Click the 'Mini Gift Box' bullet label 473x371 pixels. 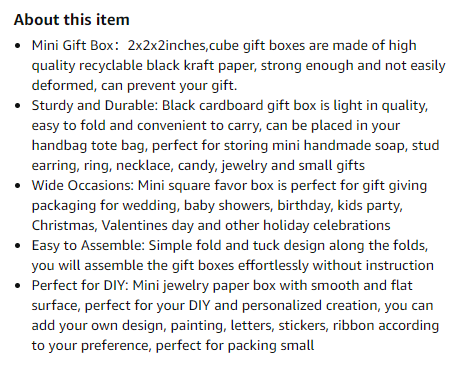[x=73, y=46]
